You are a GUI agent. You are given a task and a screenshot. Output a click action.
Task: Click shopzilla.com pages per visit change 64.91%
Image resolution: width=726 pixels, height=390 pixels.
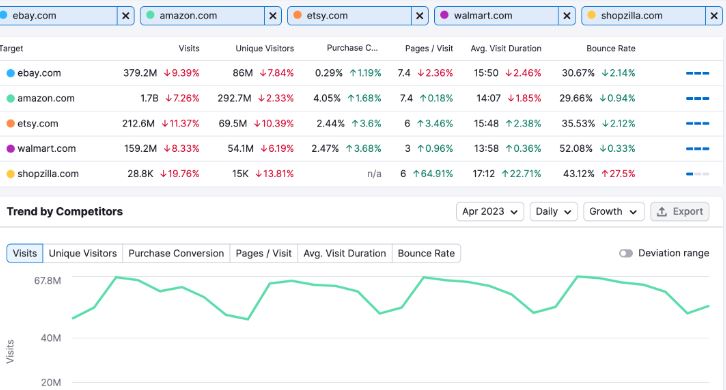coord(433,174)
